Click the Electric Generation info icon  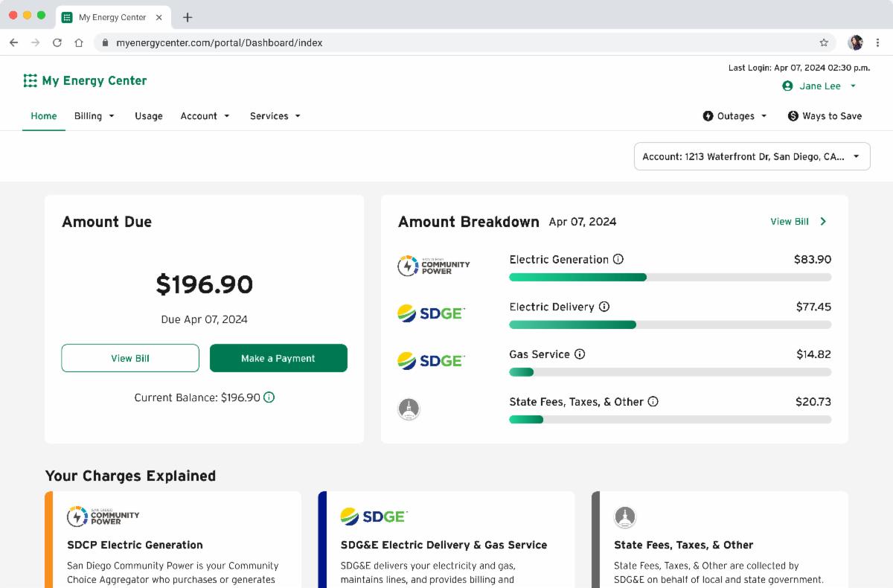[x=618, y=260]
